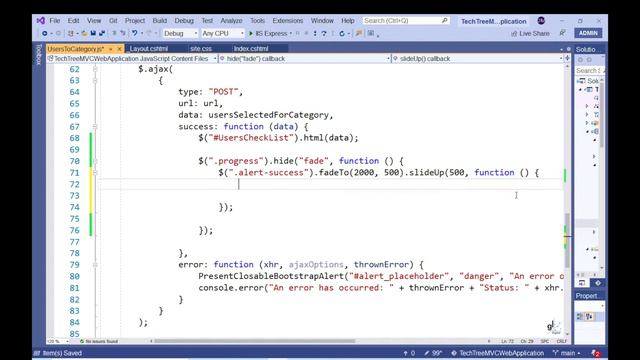Collapse the code block at line 67
640x360 pixels.
95,127
